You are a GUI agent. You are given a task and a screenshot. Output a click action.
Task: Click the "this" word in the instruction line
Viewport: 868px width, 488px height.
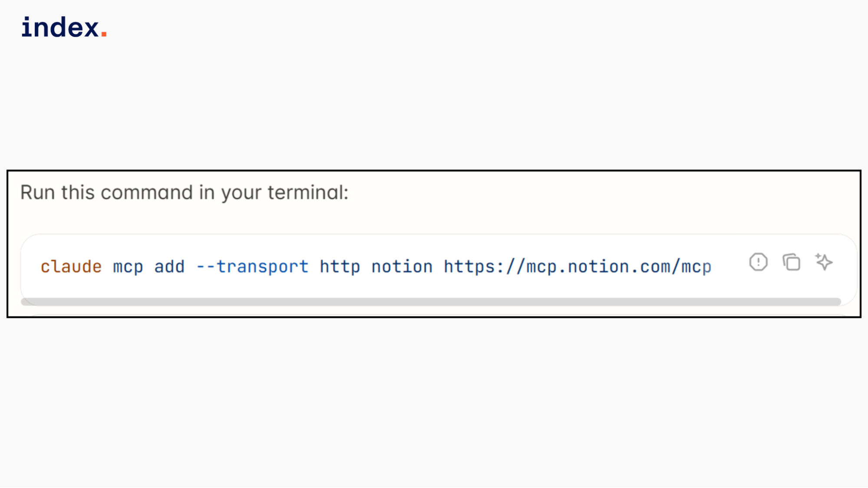(x=78, y=193)
